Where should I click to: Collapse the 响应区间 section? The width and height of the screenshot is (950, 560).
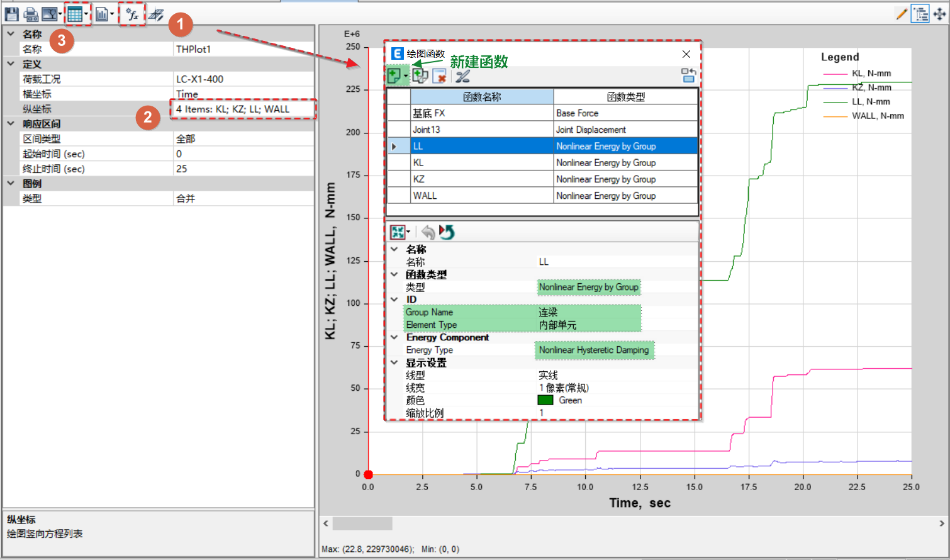tap(11, 124)
